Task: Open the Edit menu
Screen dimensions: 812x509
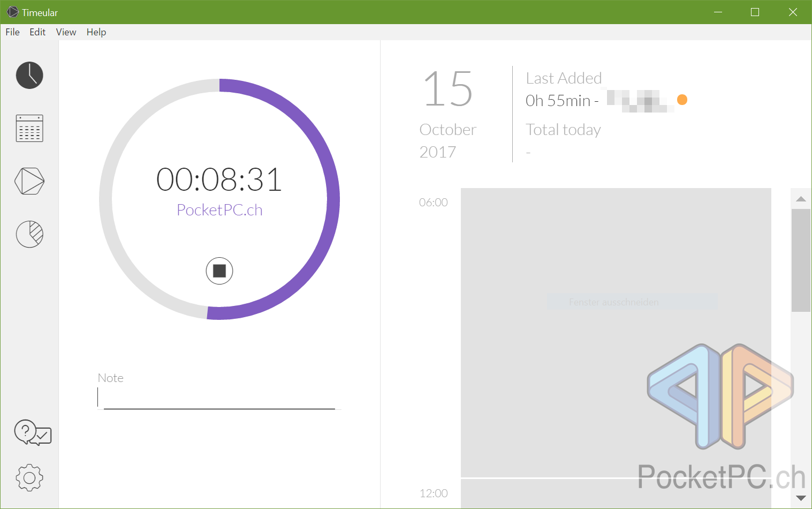Action: click(37, 32)
